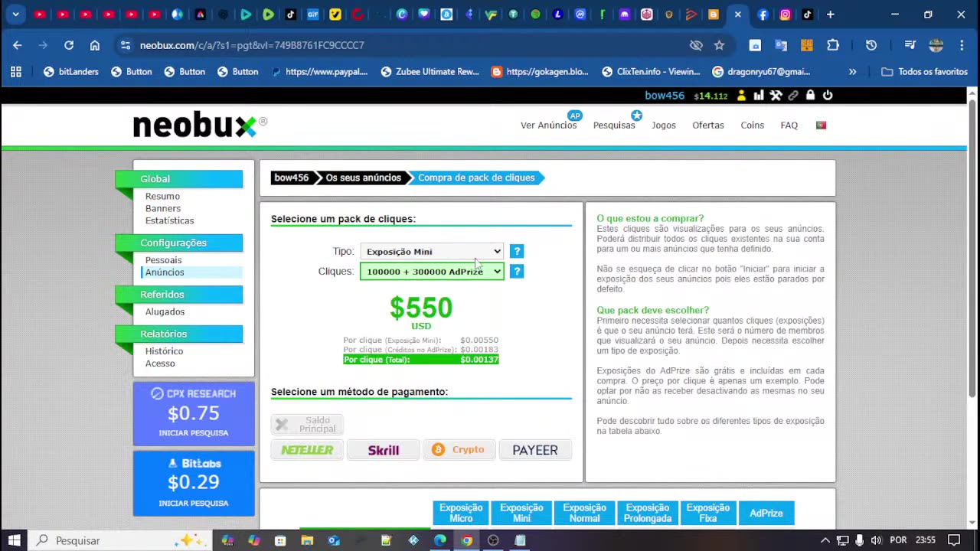Screen dimensions: 980x551
Task: Open the Chrome apps grid icon
Action: (x=16, y=72)
